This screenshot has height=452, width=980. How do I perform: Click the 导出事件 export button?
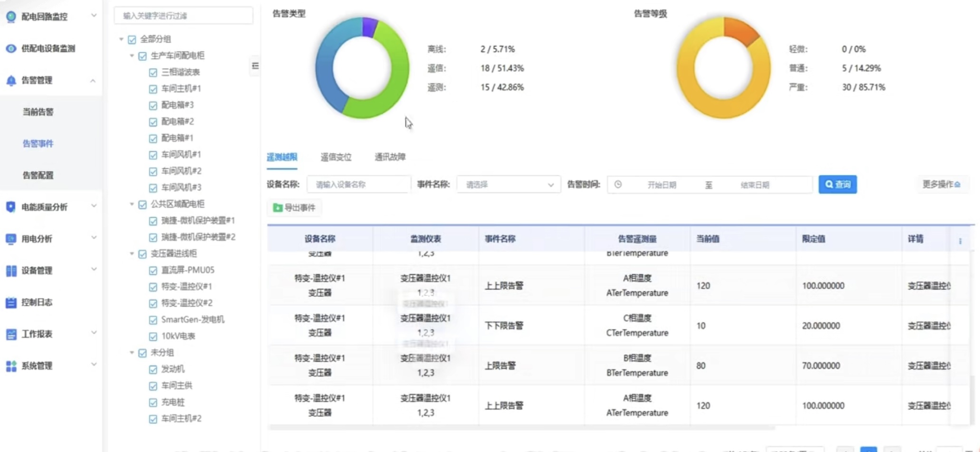pos(294,208)
